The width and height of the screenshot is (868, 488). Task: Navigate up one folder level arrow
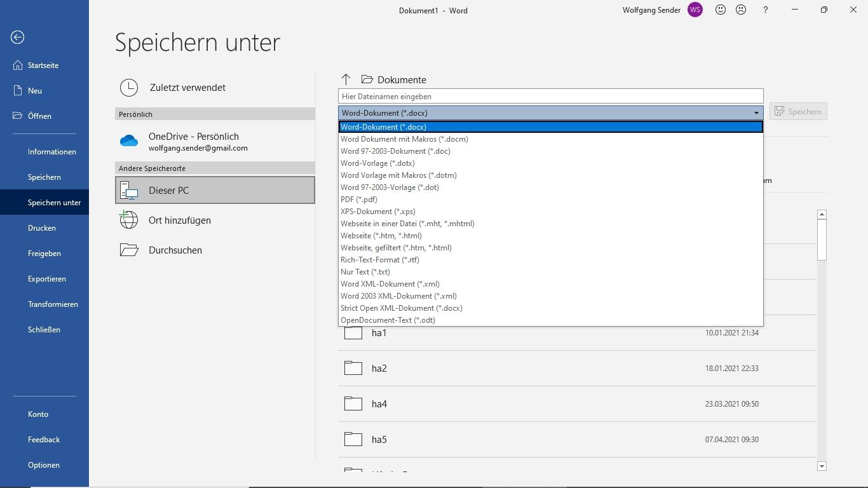pos(346,79)
